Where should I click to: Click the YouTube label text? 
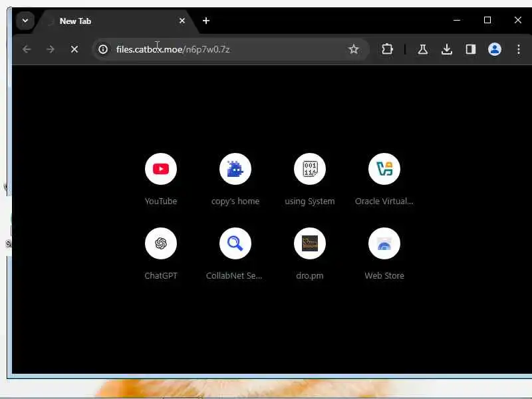pos(161,201)
